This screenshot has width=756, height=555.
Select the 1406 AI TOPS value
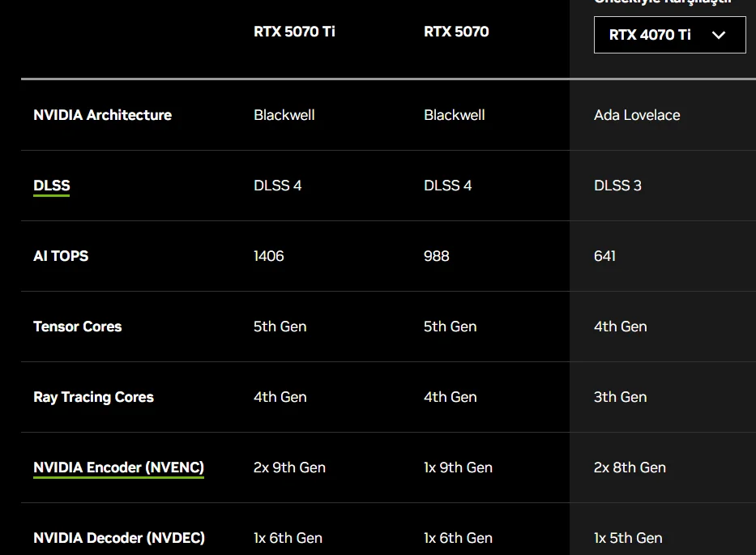(269, 256)
